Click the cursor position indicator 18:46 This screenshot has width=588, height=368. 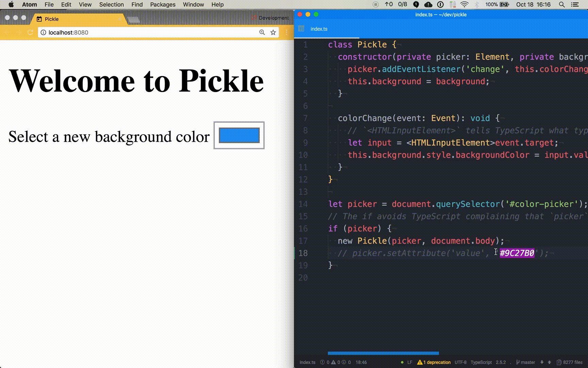click(361, 362)
